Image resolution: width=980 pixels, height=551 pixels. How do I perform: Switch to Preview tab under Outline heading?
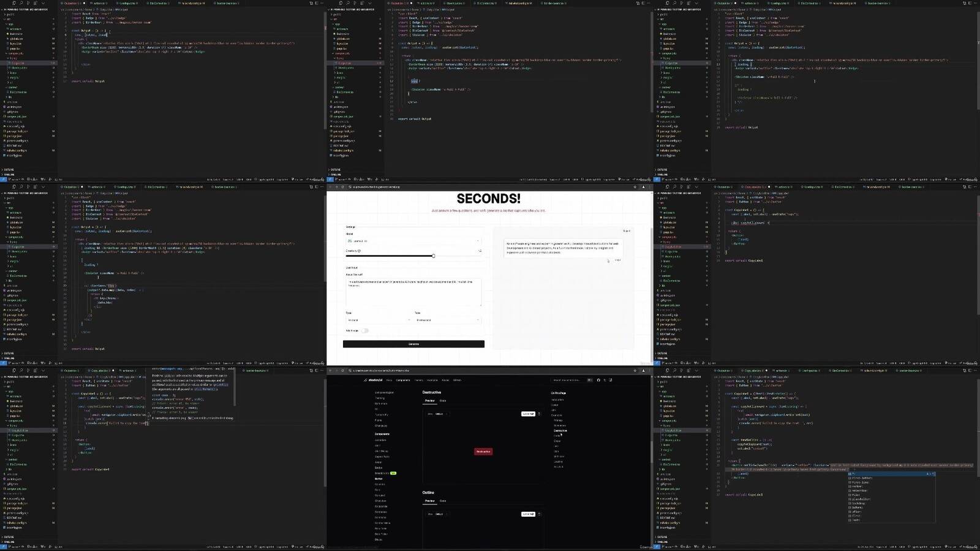point(429,501)
